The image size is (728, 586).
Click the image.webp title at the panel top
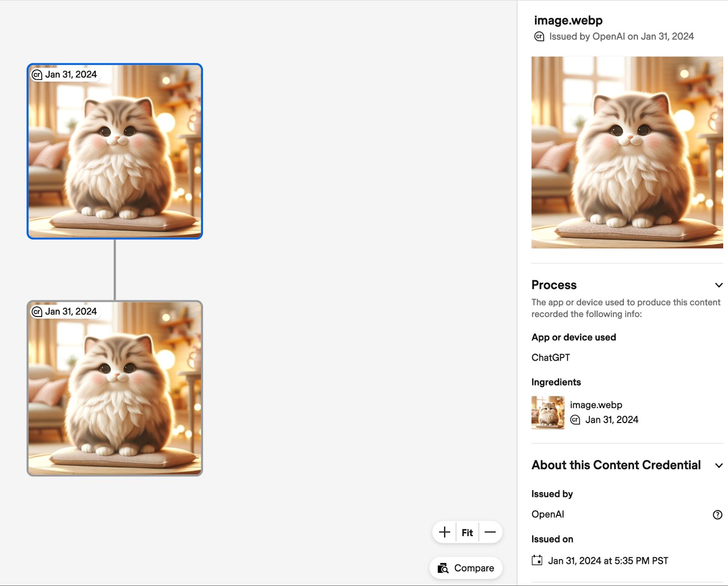568,20
